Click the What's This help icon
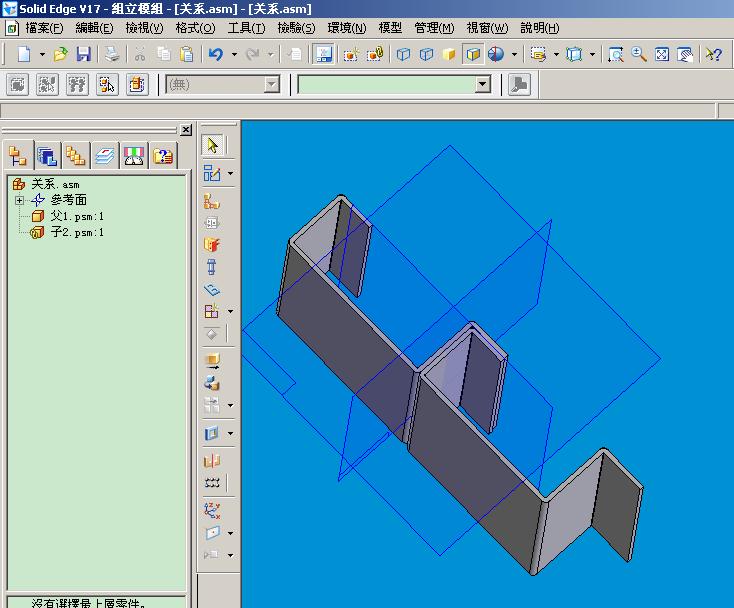This screenshot has height=608, width=734. [x=714, y=54]
